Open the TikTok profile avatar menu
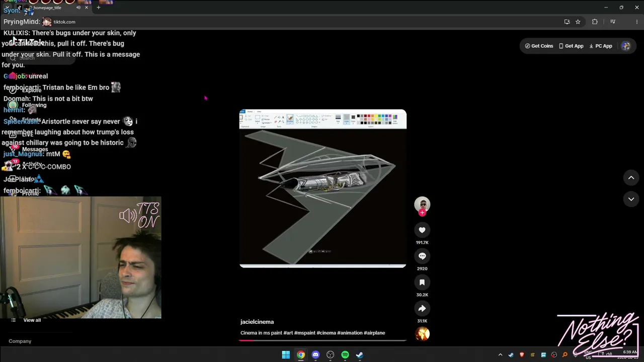Screen dimensions: 644x362 (x=626, y=46)
